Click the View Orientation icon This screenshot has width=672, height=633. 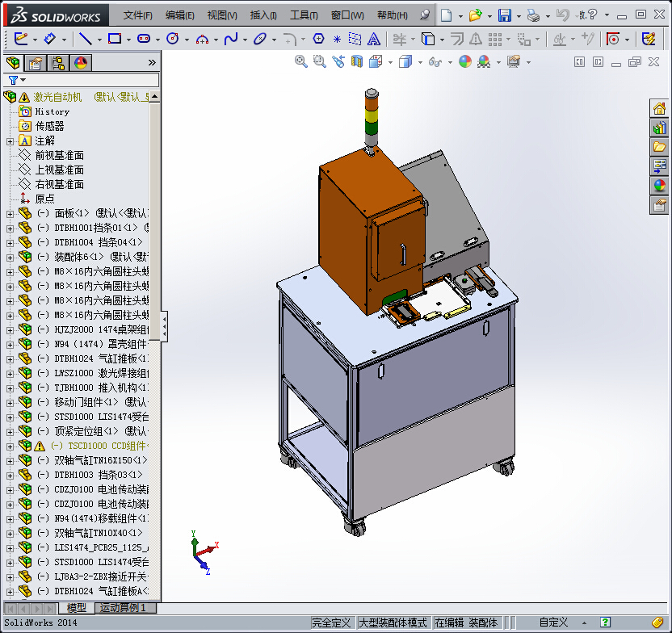(x=376, y=61)
